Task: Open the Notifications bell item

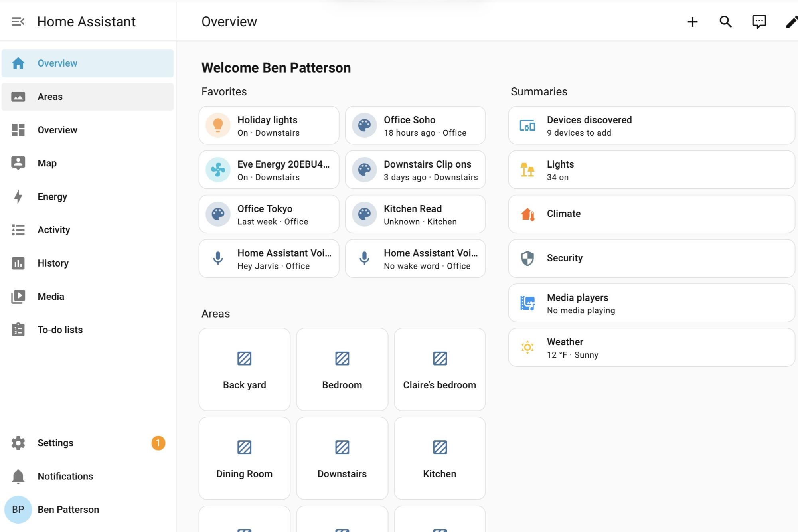Action: (x=65, y=476)
